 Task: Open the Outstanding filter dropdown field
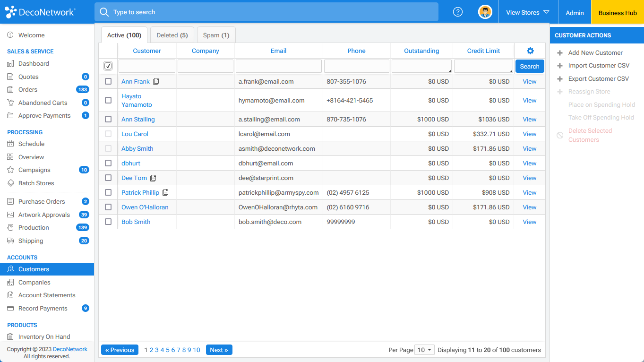421,66
